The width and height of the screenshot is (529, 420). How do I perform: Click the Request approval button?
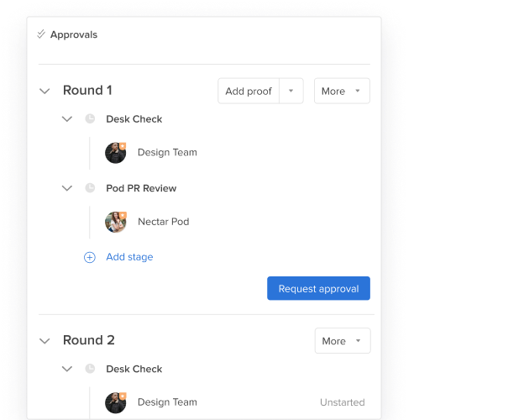318,288
